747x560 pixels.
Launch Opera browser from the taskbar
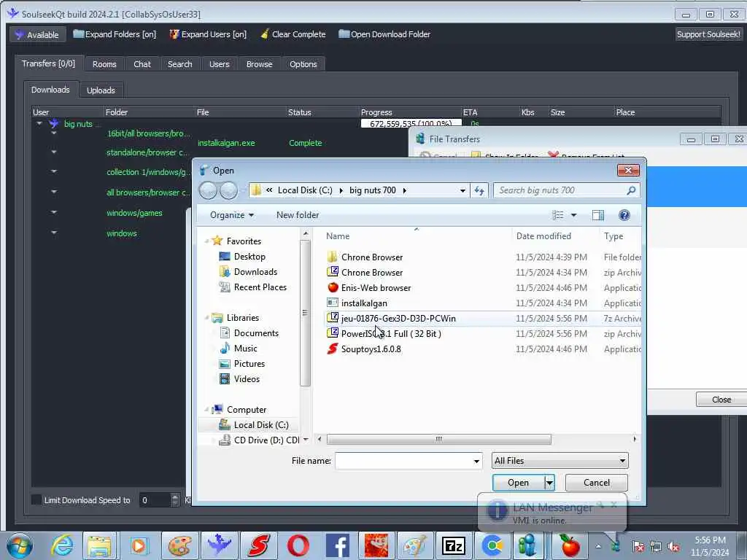[298, 545]
